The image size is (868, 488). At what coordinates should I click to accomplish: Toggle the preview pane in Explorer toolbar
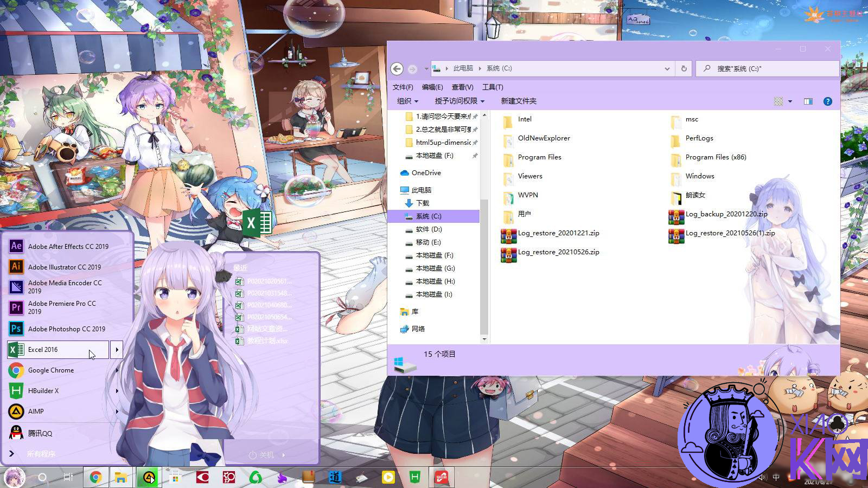808,101
